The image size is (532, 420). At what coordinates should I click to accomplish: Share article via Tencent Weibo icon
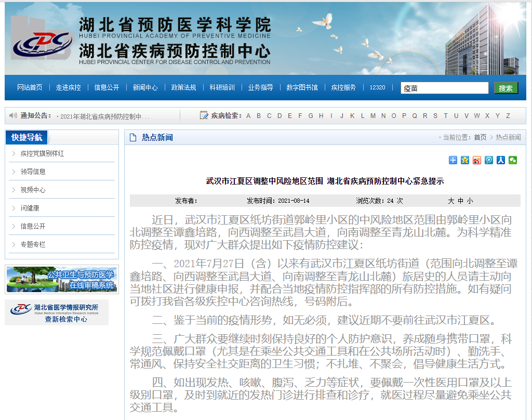click(488, 160)
